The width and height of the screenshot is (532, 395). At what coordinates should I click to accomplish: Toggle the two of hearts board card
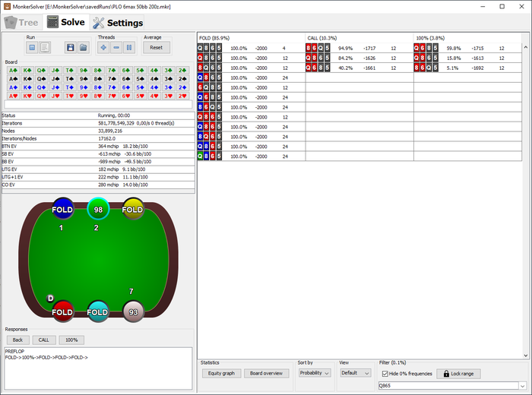182,96
